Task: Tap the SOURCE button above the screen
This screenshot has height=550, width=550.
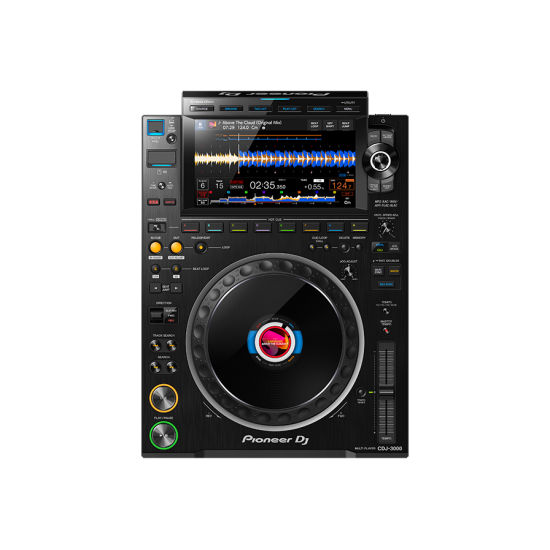Action: [x=202, y=109]
